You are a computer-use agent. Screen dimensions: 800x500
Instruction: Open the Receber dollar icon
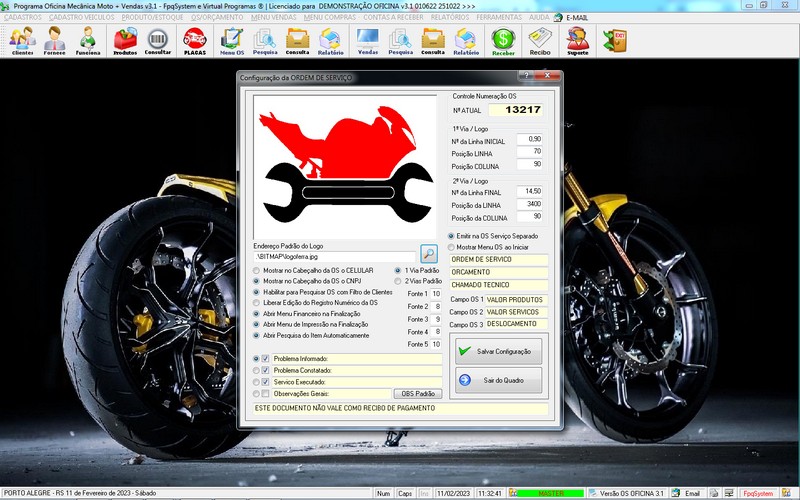pos(503,40)
